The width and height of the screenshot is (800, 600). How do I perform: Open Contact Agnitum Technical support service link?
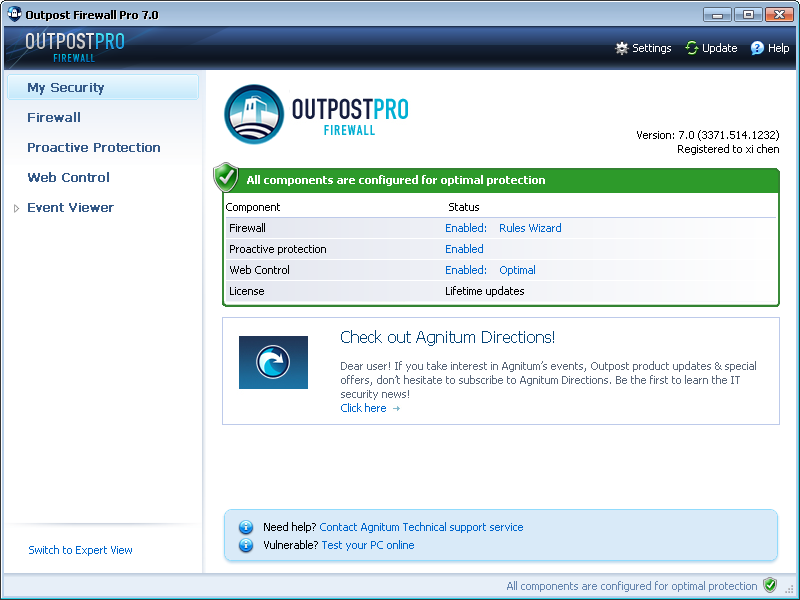point(421,527)
